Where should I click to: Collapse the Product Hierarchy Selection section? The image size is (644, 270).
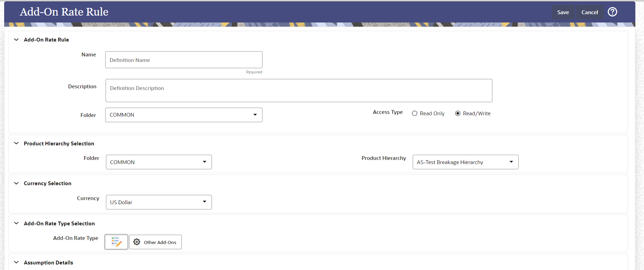[16, 143]
